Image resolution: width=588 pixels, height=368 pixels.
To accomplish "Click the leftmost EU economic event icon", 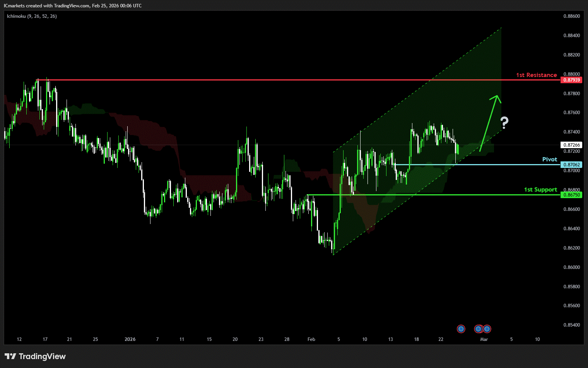I will (x=461, y=329).
